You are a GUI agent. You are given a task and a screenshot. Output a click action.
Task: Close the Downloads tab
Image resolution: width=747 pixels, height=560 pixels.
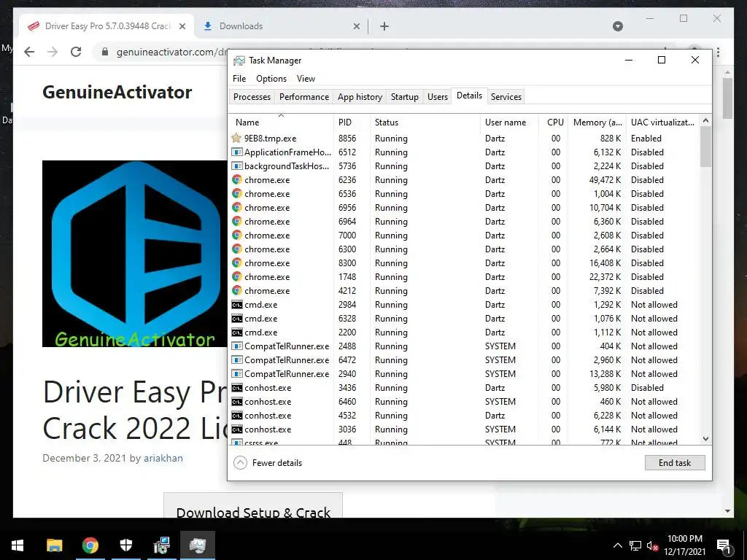pyautogui.click(x=356, y=26)
